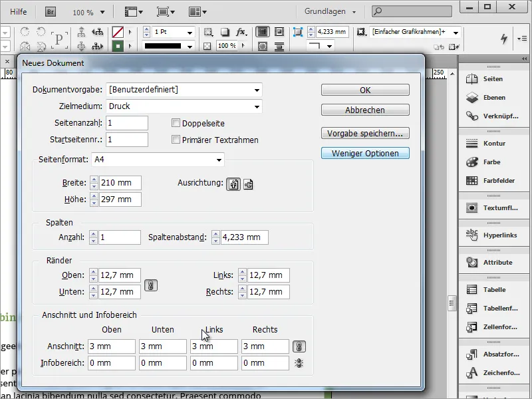The height and width of the screenshot is (399, 532).
Task: Open the Farbfelder panel
Action: 493,181
